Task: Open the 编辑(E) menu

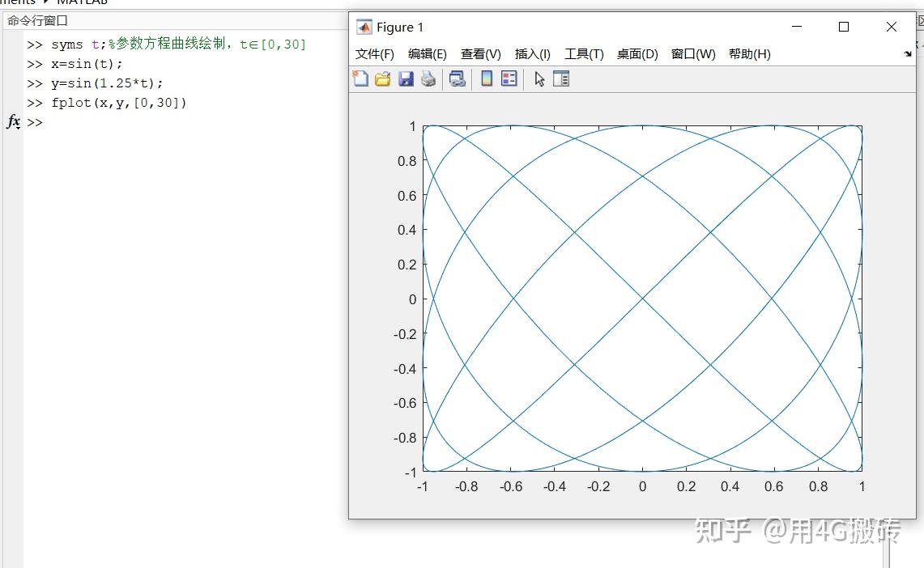Action: tap(427, 54)
